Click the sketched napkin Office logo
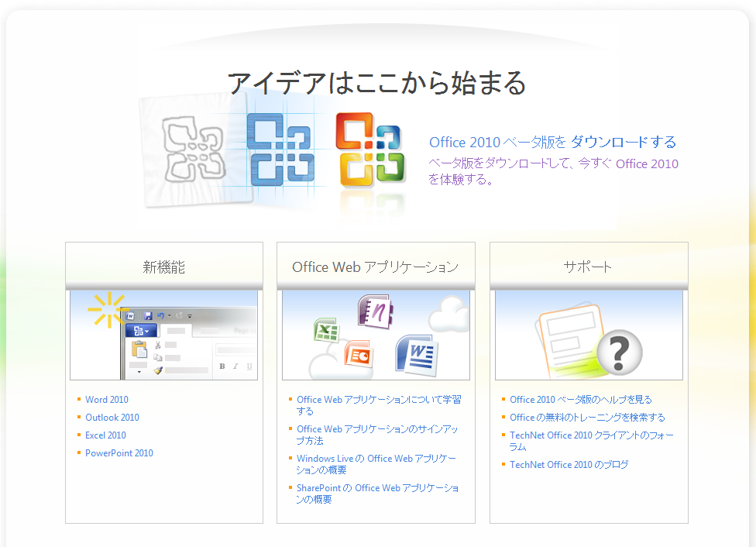The height and width of the screenshot is (547, 756). tap(194, 150)
